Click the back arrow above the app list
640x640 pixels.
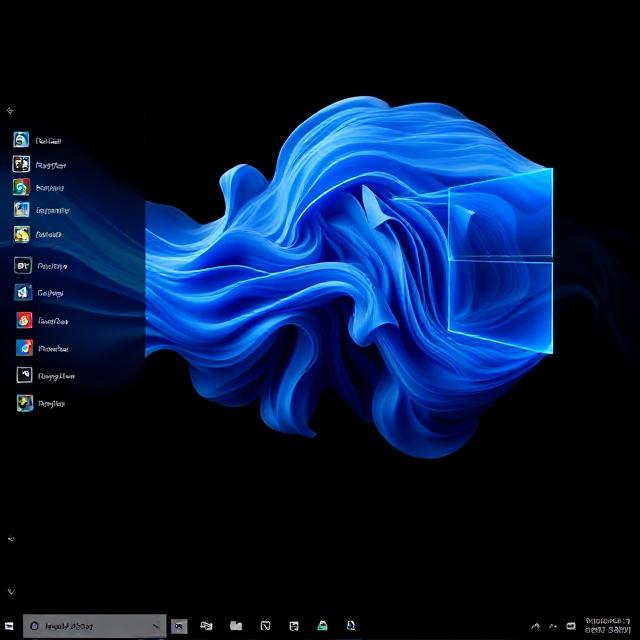(x=10, y=111)
